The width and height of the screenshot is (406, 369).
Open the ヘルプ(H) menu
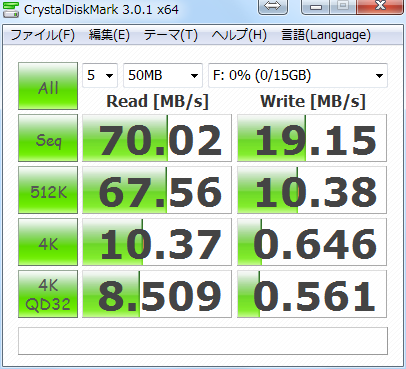(x=239, y=35)
